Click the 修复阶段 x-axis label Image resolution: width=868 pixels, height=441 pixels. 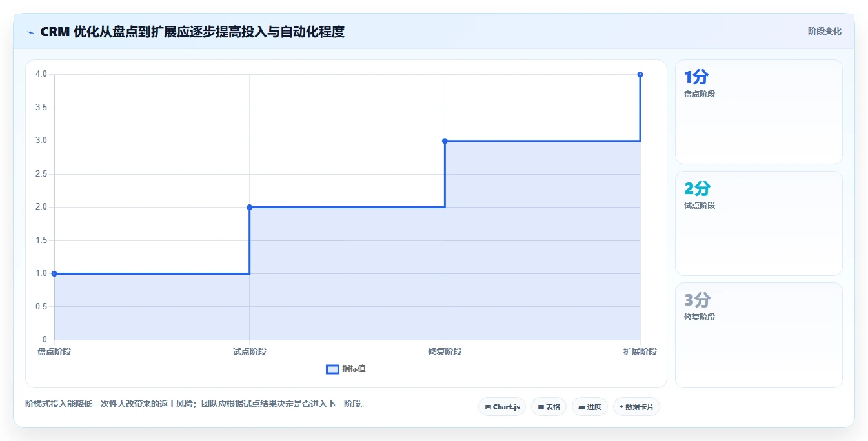pos(445,351)
